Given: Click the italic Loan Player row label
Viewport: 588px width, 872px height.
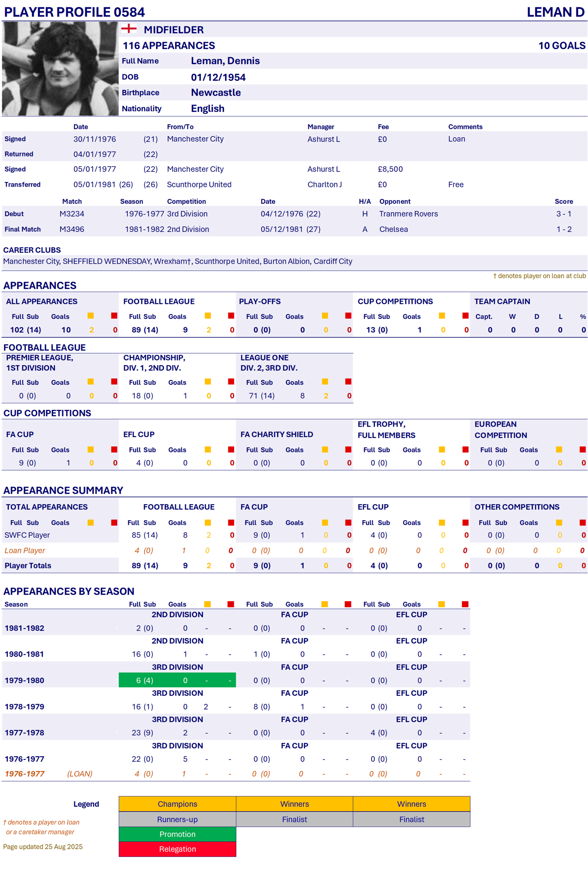Looking at the screenshot, I should pyautogui.click(x=25, y=550).
